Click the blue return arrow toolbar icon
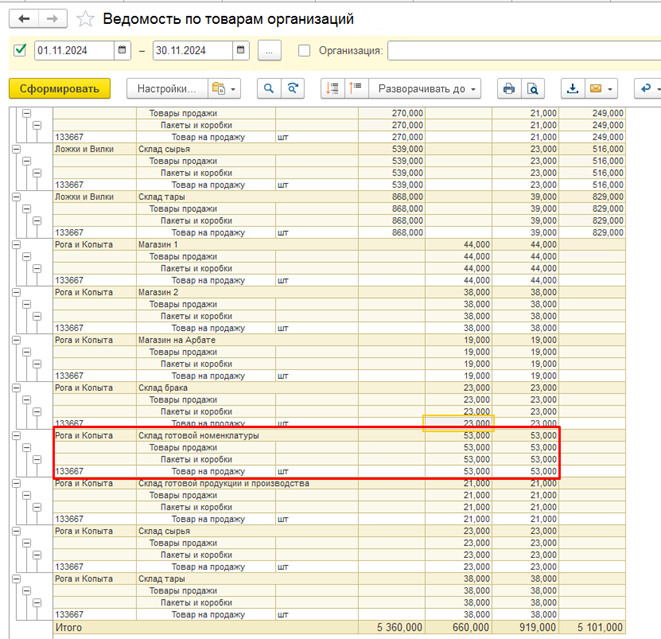The image size is (661, 639). tap(645, 89)
